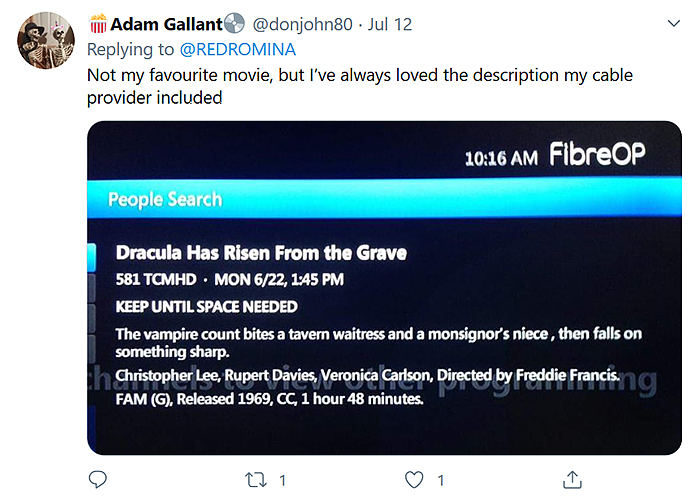
Task: Open Adam Gallant's profile via display name
Action: coord(166,24)
